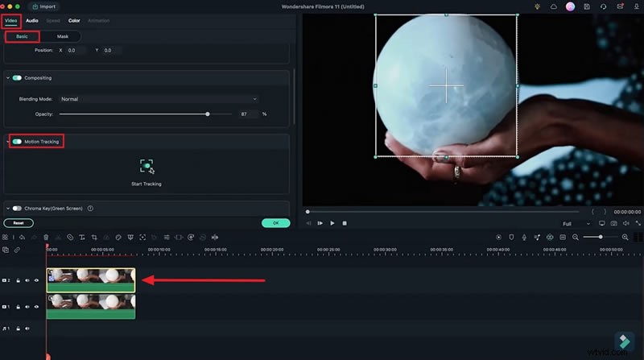Viewport: 644px width, 360px height.
Task: Click the zoom out magnifier icon
Action: coord(576,237)
